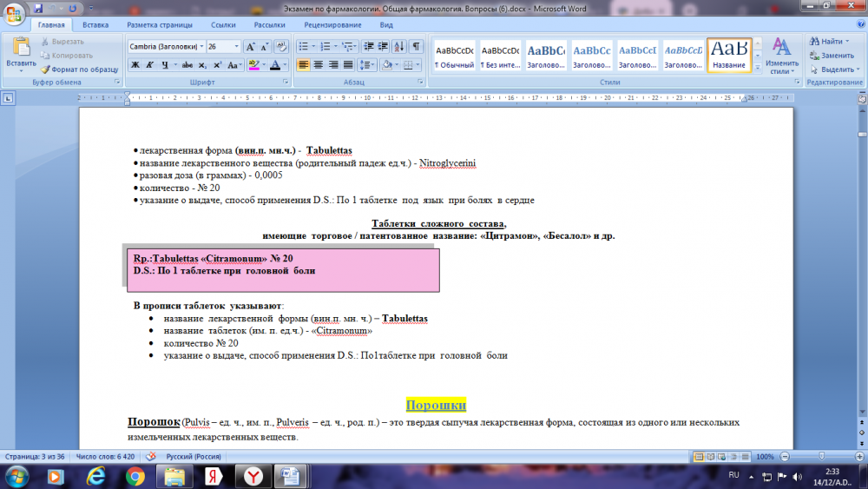Open the Рецензирование ribbon tab
The image size is (868, 489).
click(x=333, y=25)
